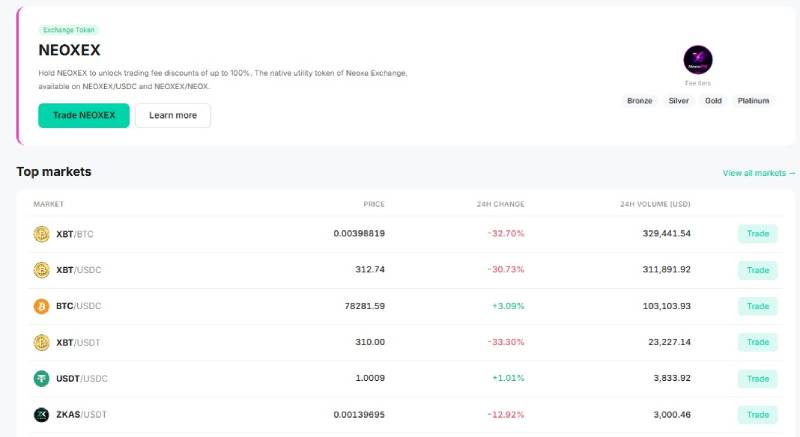Click the green Tether icon in USDT/USDC row

41,378
